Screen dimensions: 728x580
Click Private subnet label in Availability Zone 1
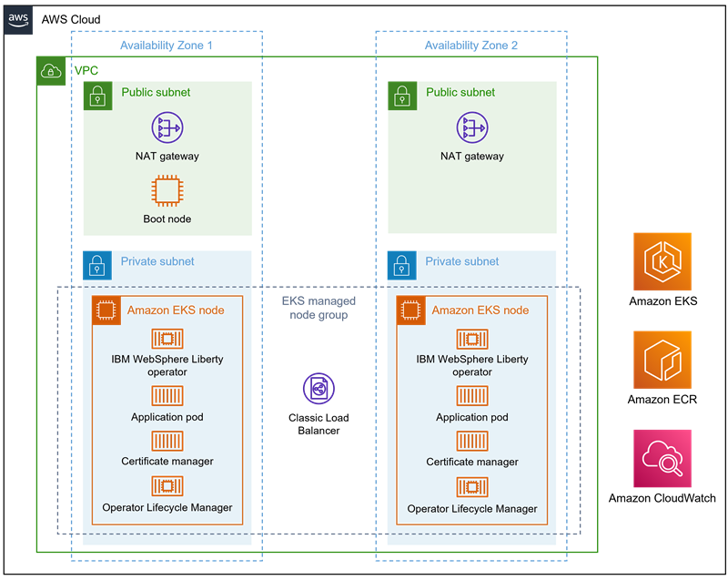pyautogui.click(x=157, y=261)
